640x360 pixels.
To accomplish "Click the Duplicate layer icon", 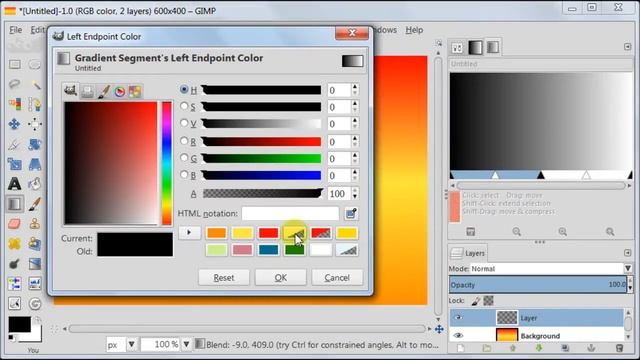I will point(565,348).
